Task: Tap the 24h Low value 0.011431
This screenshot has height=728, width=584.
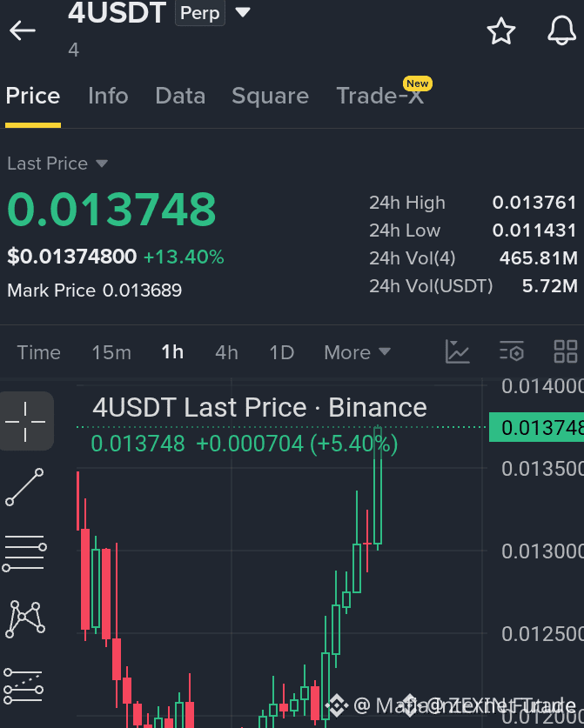Action: [534, 230]
